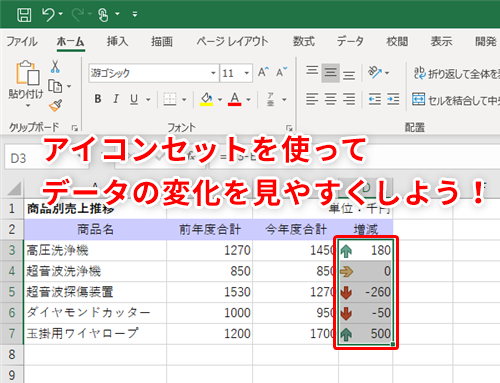Toggle touch/mouse mode icon
This screenshot has width=500, height=383.
[x=103, y=15]
